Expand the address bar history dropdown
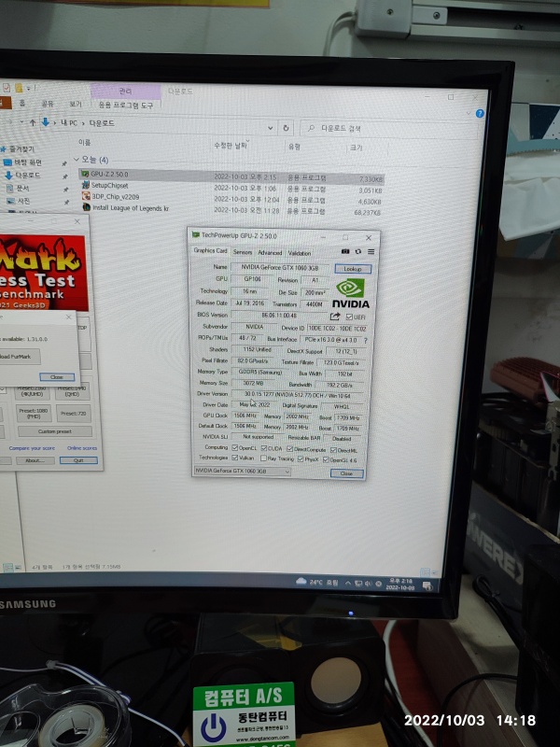This screenshot has height=747, width=560. coord(270,128)
